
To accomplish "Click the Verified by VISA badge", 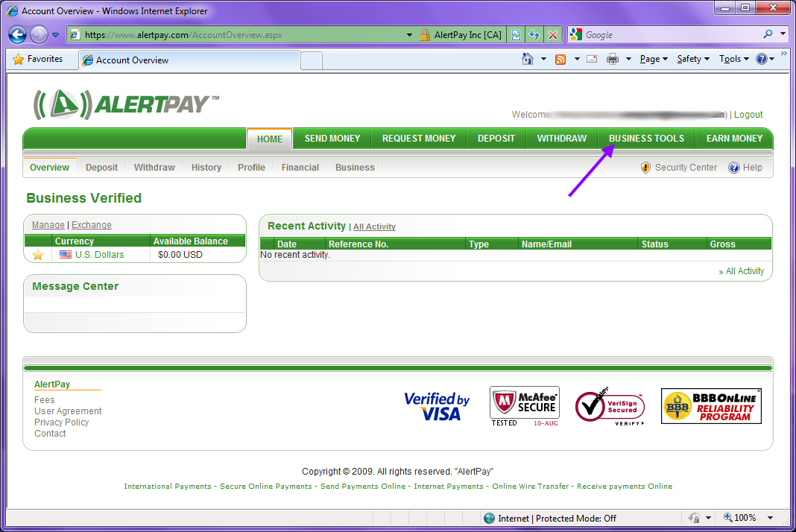I will (x=437, y=406).
